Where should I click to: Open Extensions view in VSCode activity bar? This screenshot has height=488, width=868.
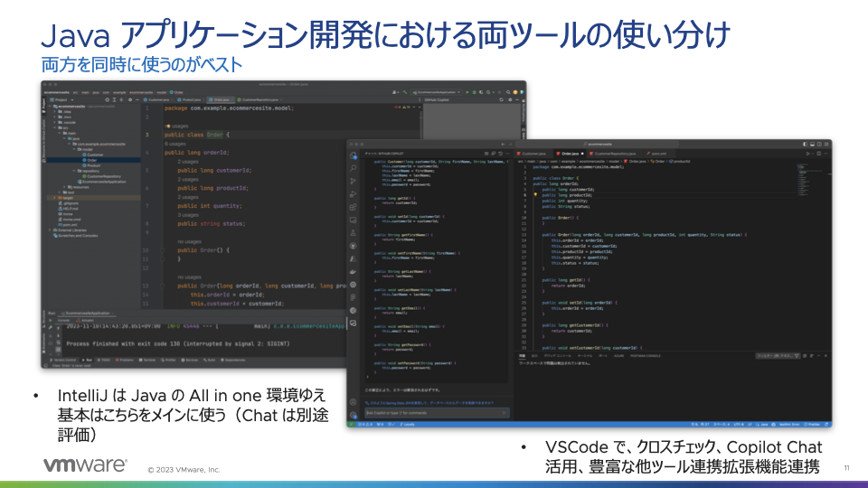[x=354, y=207]
